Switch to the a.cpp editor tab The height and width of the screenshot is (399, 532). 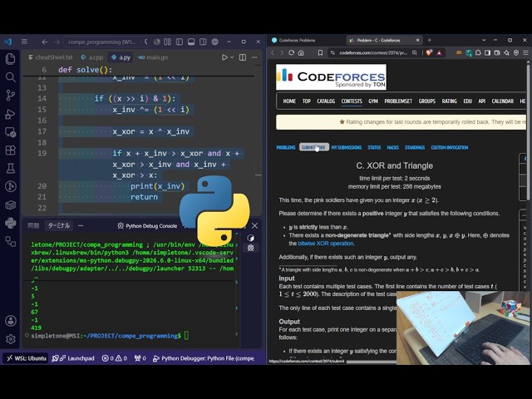[92, 57]
